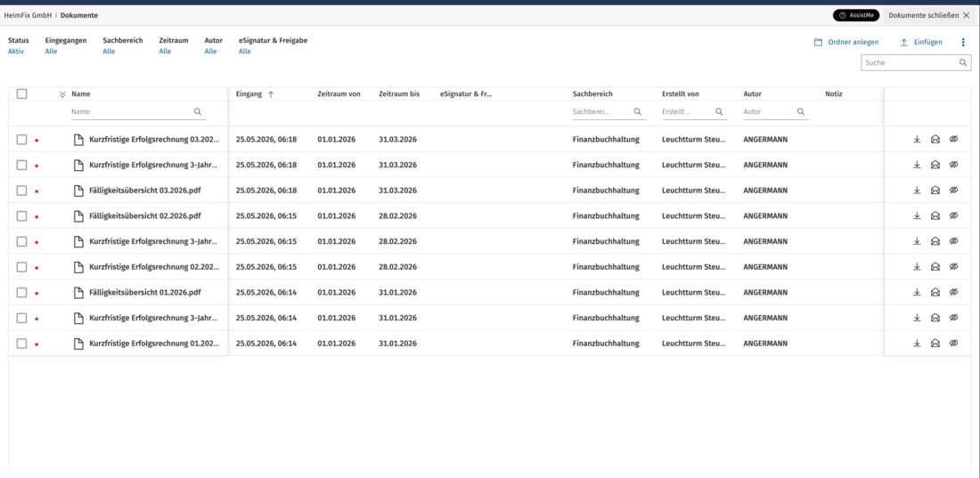Toggle sort arrow next to Eingang header
Viewport: 980px width, 478px height.
(271, 94)
